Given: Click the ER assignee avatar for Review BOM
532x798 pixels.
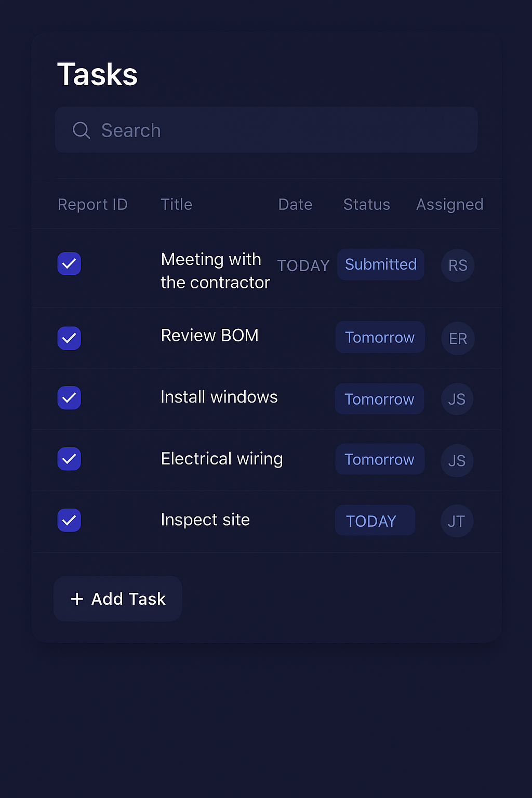Looking at the screenshot, I should coord(457,338).
